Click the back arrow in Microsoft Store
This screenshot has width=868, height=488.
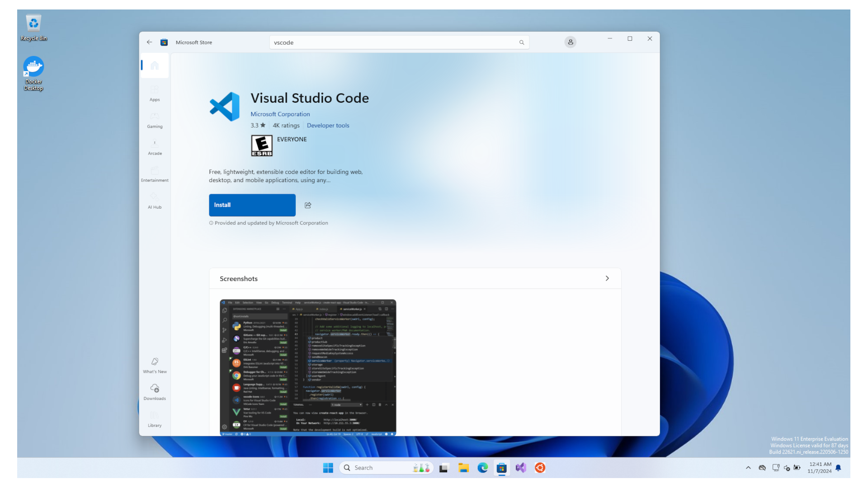pyautogui.click(x=149, y=42)
